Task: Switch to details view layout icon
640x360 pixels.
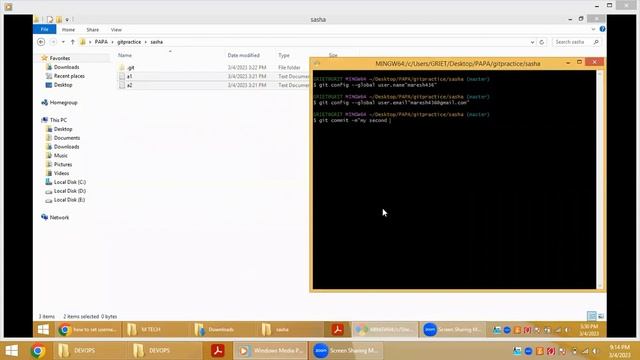Action: (591, 316)
